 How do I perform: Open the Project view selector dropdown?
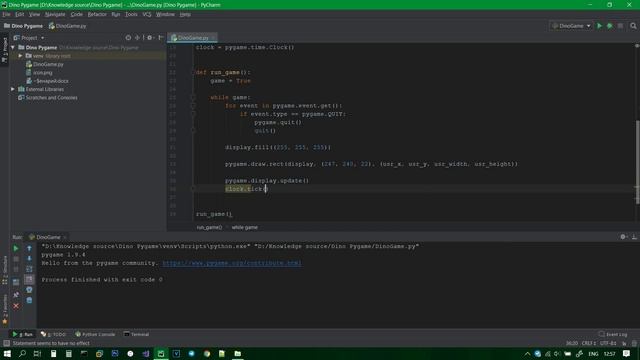pyautogui.click(x=29, y=38)
